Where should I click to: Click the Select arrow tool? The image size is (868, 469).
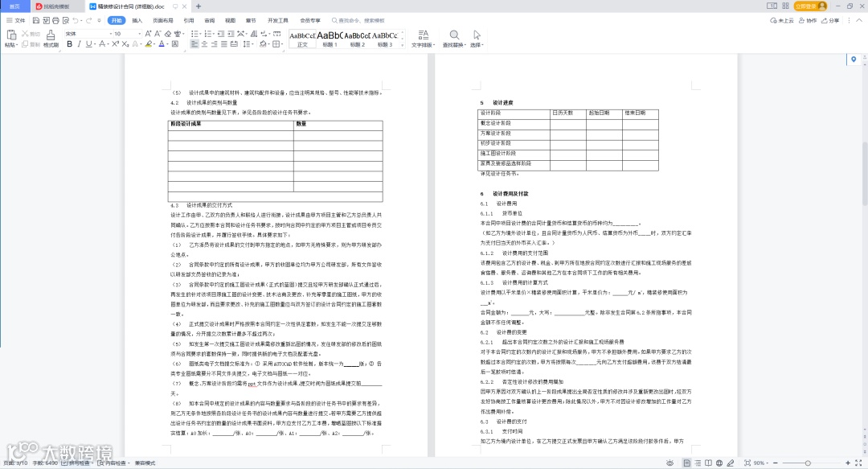click(x=477, y=39)
